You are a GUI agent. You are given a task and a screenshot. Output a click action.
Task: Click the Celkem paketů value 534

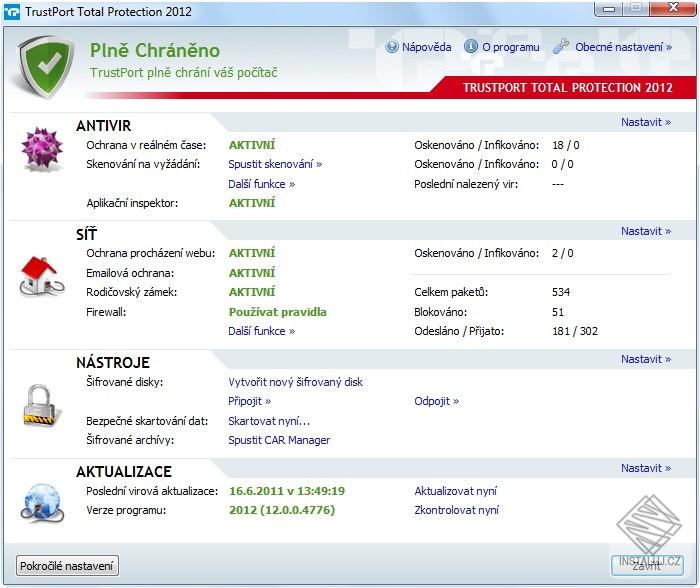(x=561, y=292)
